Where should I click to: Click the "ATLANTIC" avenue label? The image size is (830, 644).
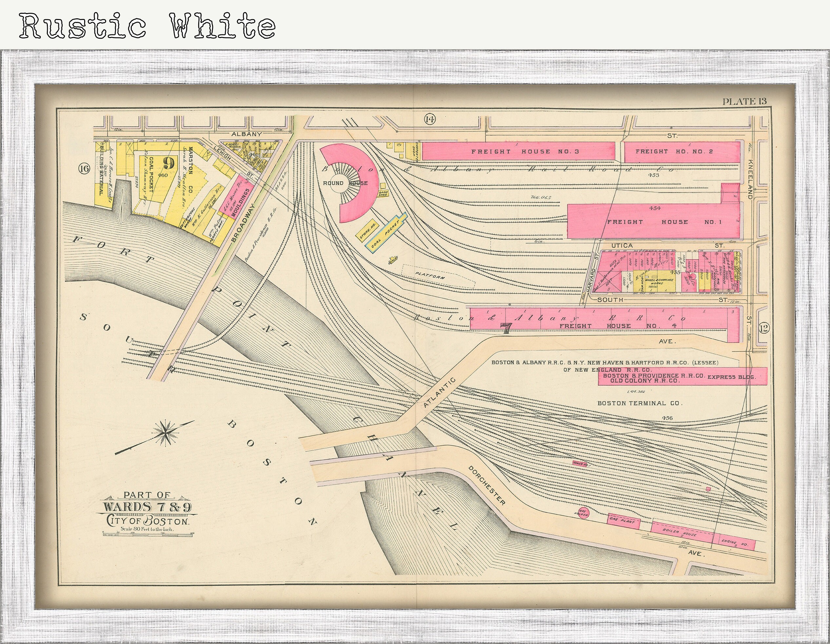coord(439,393)
